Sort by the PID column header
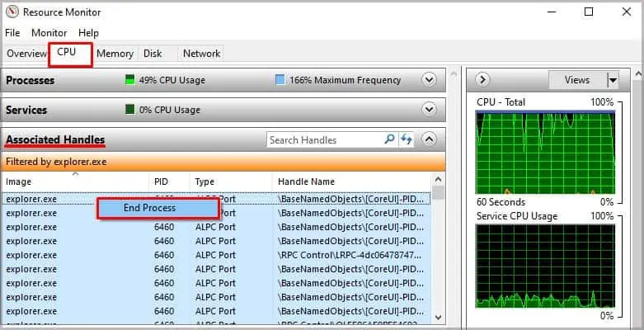The height and width of the screenshot is (330, 644). 169,181
